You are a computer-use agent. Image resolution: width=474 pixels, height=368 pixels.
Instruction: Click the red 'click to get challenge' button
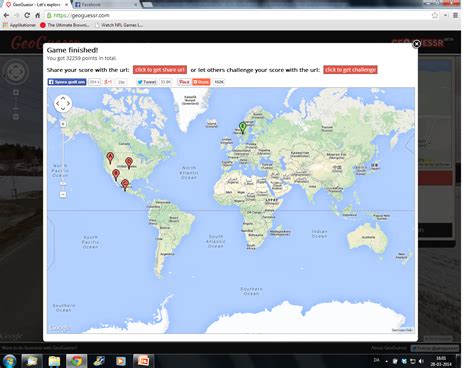click(350, 70)
